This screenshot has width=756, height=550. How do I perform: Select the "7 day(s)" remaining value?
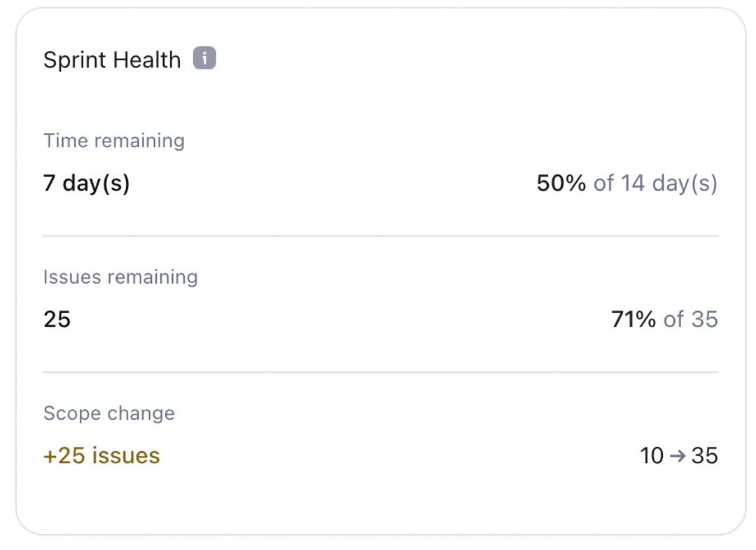pos(87,183)
